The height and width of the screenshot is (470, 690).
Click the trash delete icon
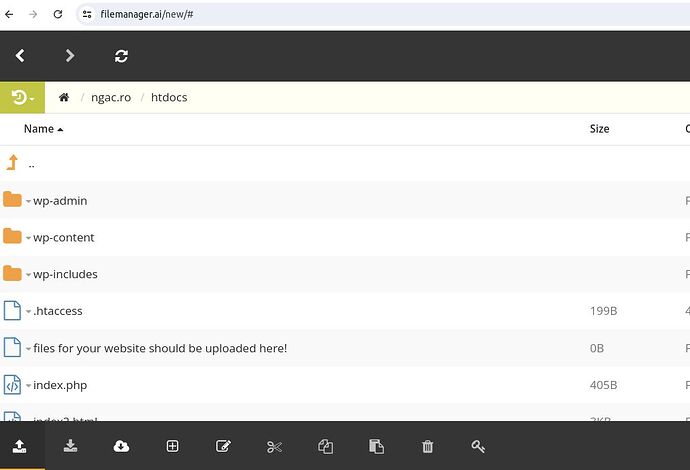[428, 446]
